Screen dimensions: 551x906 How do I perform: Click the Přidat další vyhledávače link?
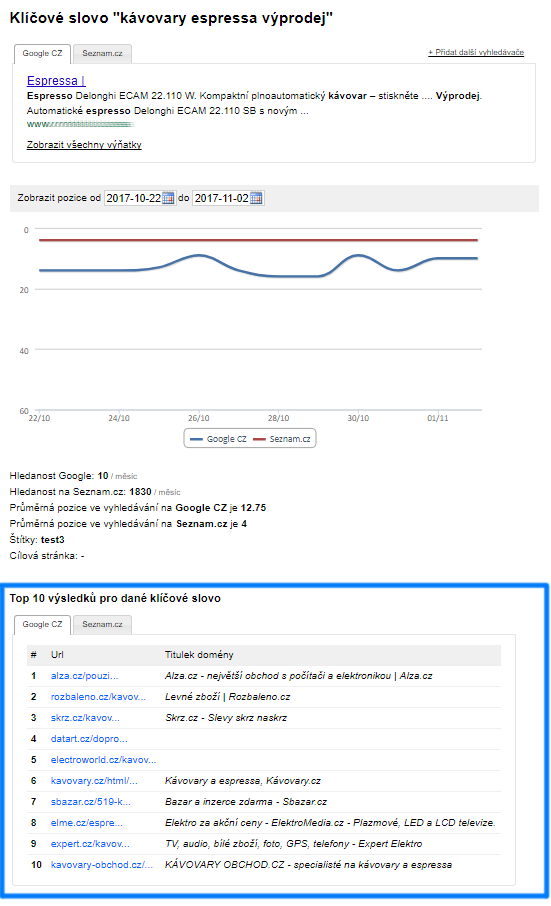476,52
